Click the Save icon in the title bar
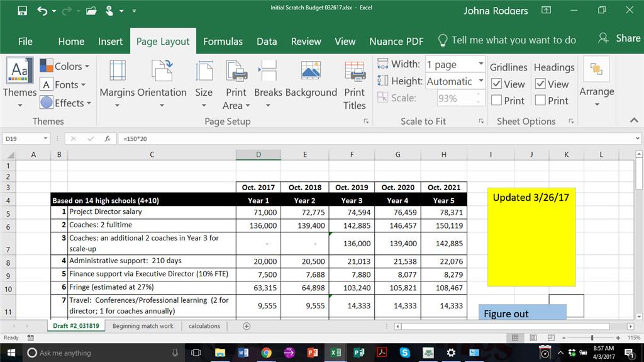Image resolution: width=644 pixels, height=362 pixels. coord(22,11)
